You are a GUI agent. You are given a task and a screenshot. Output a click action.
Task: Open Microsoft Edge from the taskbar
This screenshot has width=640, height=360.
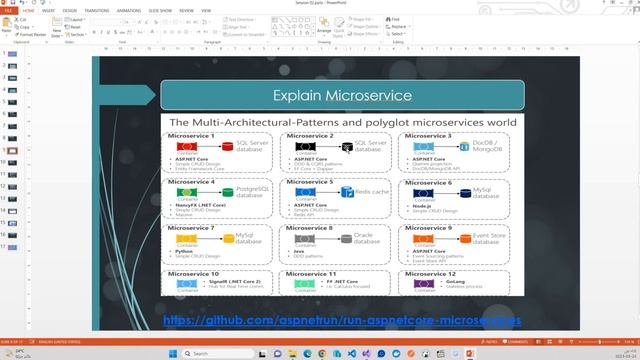pos(307,353)
